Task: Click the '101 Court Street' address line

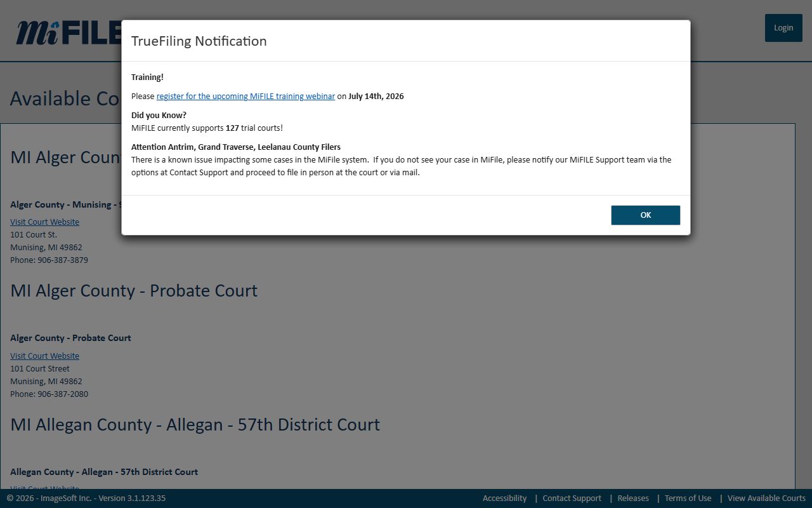Action: pos(40,369)
